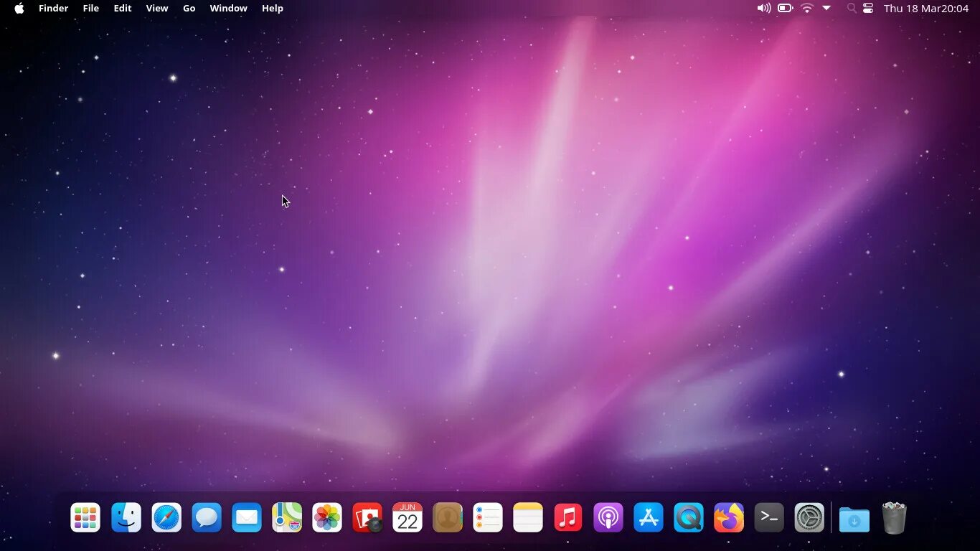The image size is (980, 551).
Task: Open Spotlight search magnifier
Action: (852, 8)
